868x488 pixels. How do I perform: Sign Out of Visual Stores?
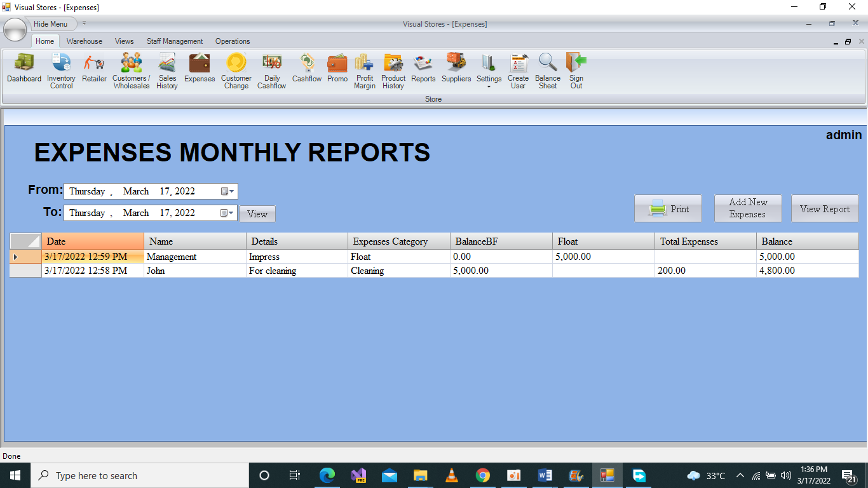(x=576, y=71)
